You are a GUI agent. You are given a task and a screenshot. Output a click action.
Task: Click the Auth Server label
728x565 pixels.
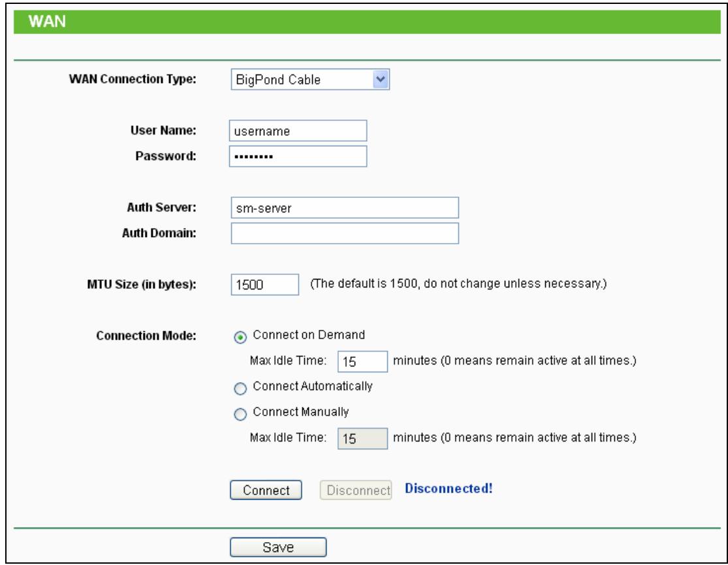pos(161,207)
